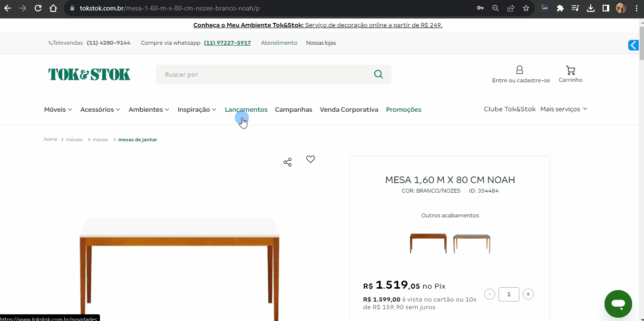Select the all-wood brown table finish

(428, 243)
